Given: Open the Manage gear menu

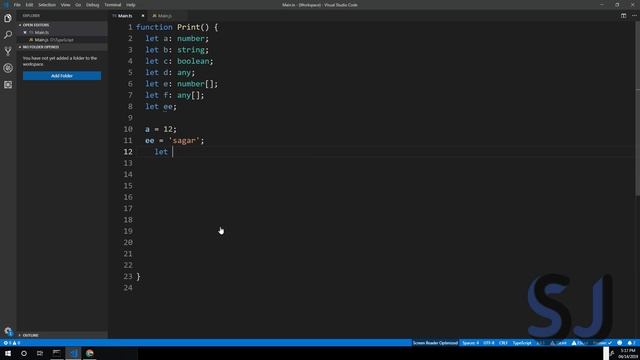Looking at the screenshot, I should 8,331.
